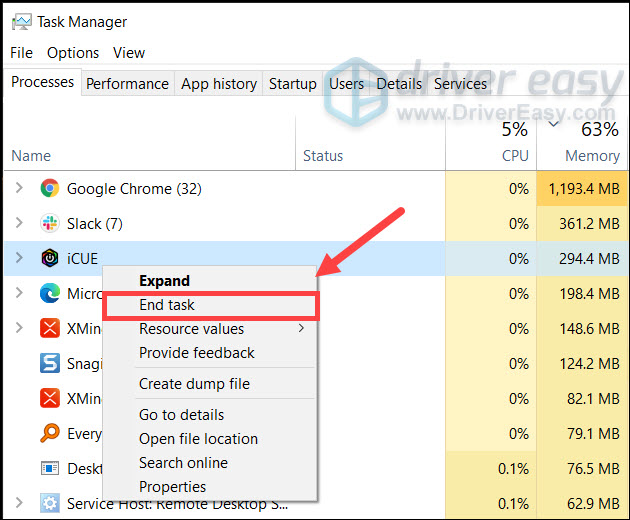This screenshot has width=630, height=520.
Task: Click the Google Chrome process icon
Action: pos(50,188)
